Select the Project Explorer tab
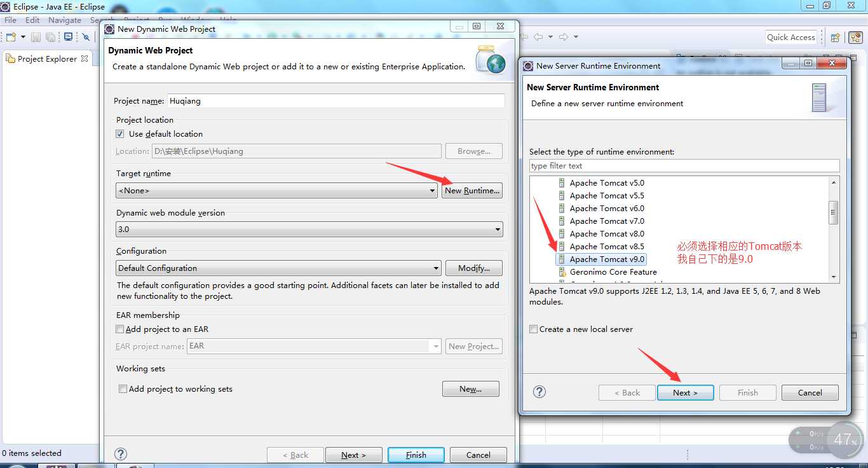The height and width of the screenshot is (468, 868). tap(48, 59)
